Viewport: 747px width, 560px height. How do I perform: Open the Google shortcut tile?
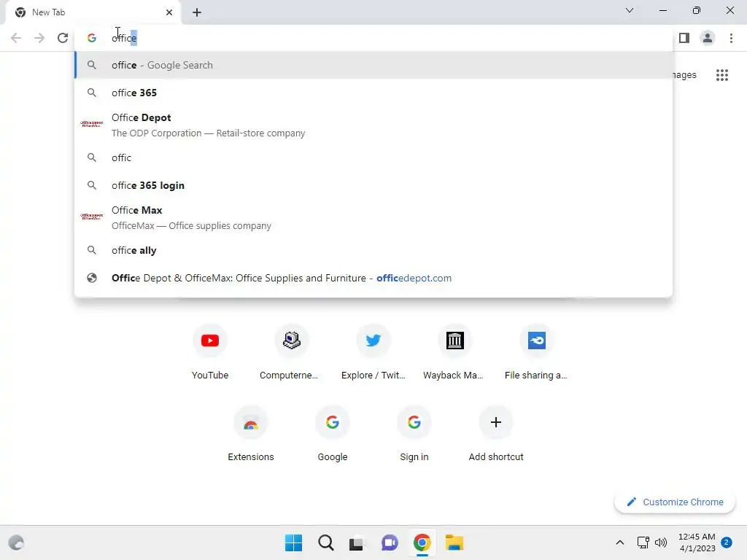tap(333, 434)
